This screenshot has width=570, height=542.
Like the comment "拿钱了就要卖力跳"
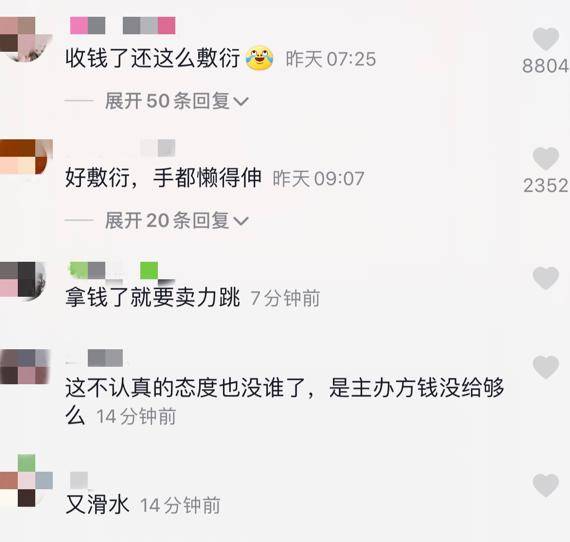coord(545,278)
